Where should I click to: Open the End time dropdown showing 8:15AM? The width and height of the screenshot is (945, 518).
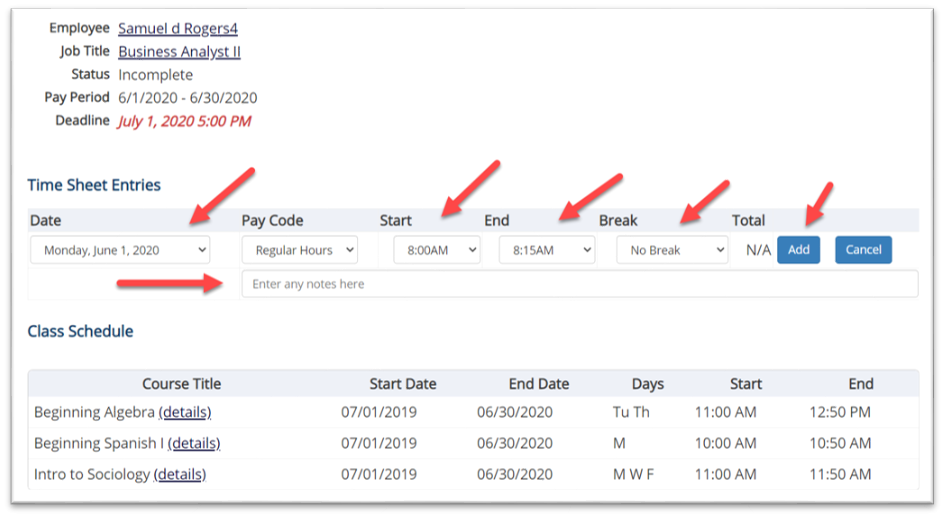click(546, 250)
